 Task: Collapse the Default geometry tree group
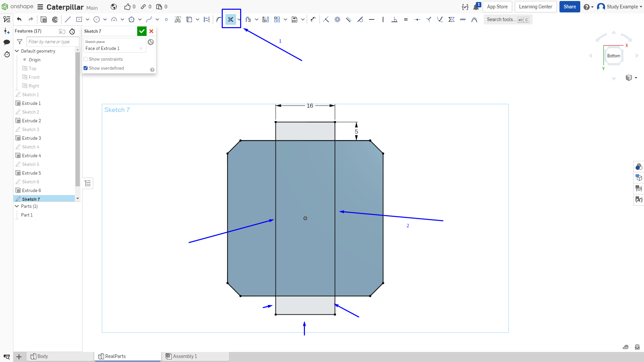(17, 51)
